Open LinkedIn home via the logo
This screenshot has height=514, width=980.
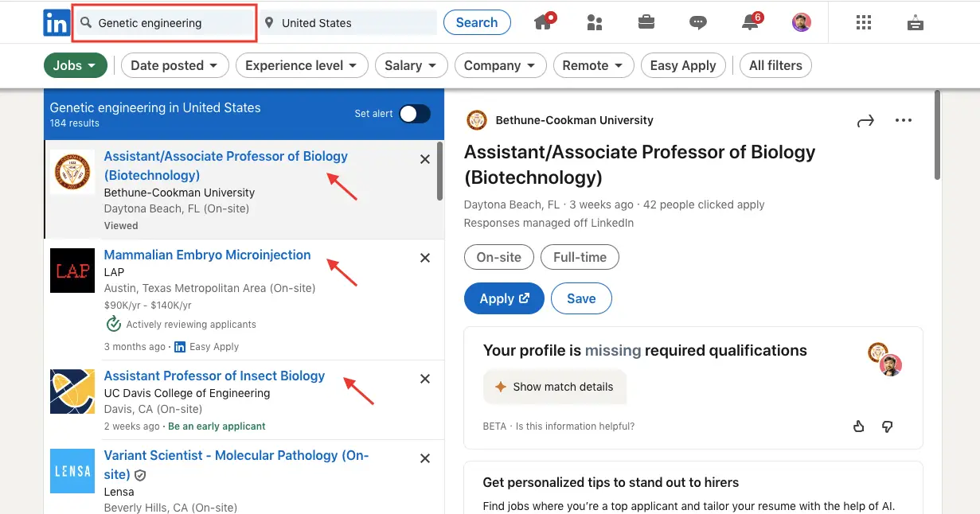(x=57, y=22)
